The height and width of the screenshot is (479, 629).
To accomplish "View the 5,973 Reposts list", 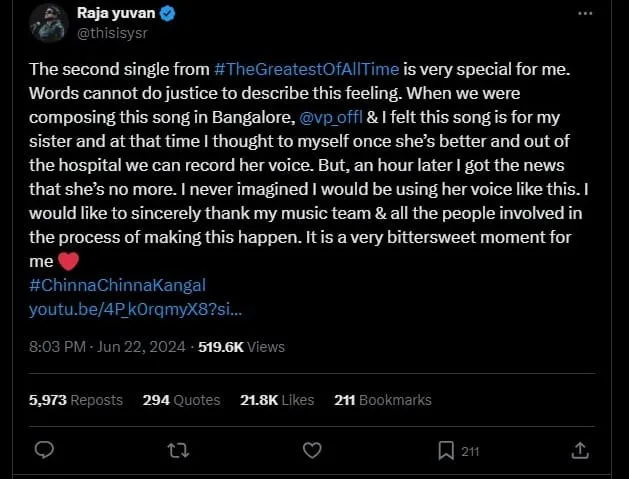I will tap(76, 399).
